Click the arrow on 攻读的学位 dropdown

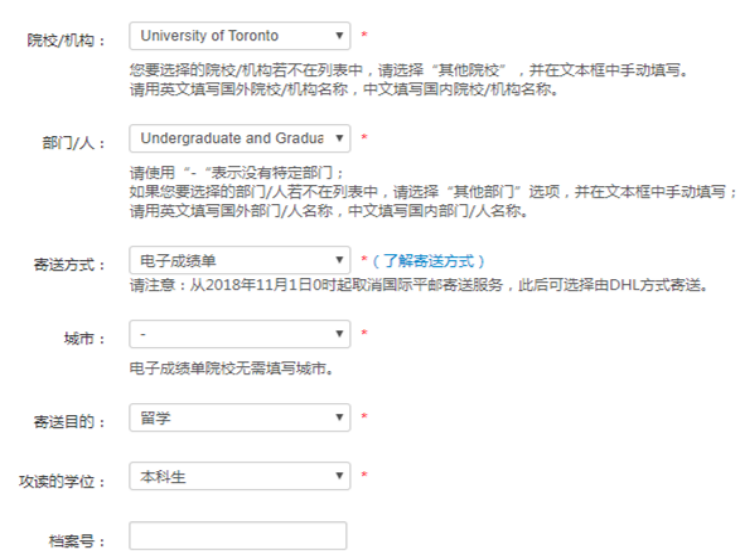click(x=340, y=476)
